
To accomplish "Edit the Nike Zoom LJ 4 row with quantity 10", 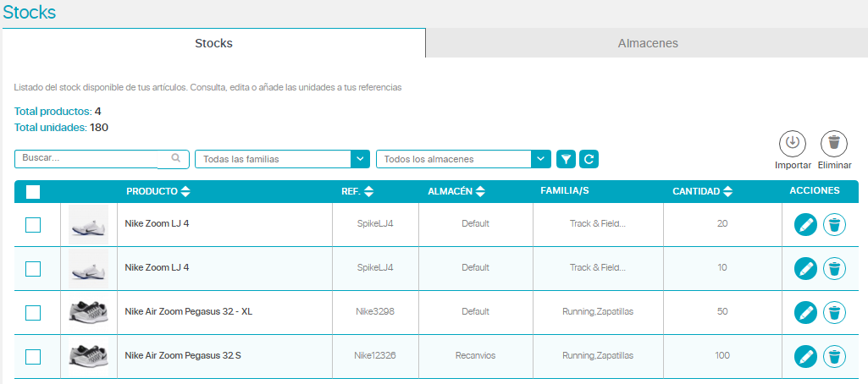I will coord(805,268).
